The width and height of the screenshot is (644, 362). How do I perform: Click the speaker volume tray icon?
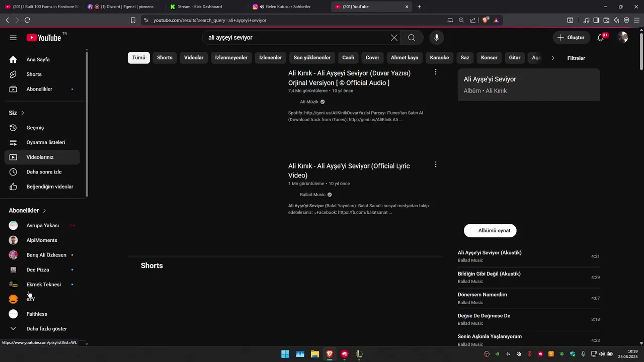(602, 354)
